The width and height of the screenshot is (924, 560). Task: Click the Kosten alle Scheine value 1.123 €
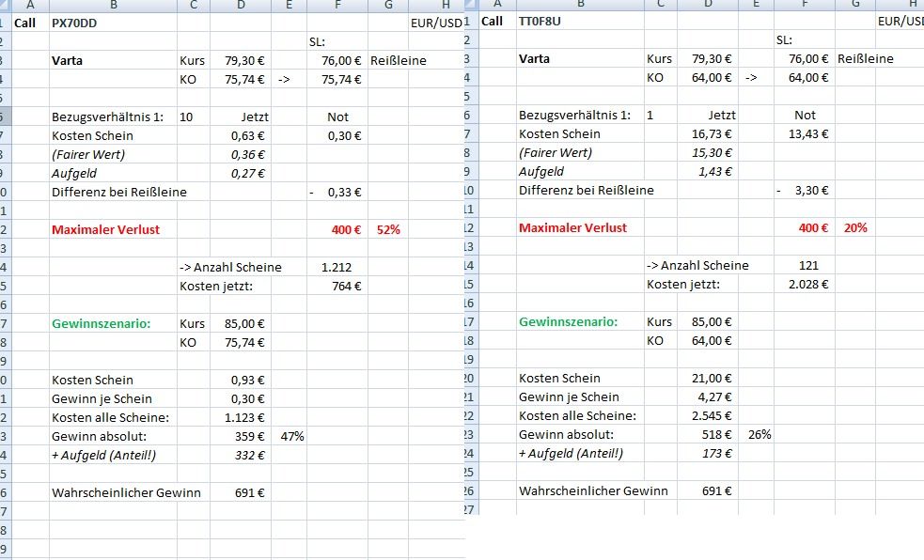coord(245,417)
